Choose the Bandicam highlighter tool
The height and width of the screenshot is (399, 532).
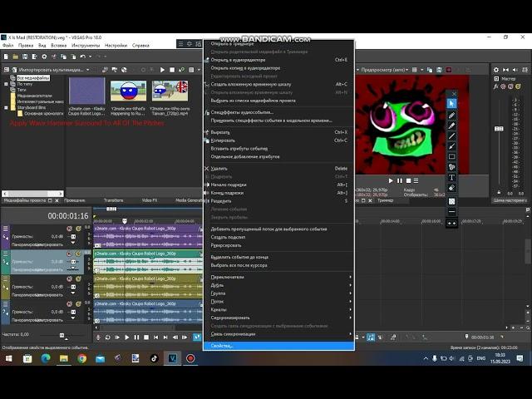click(451, 126)
